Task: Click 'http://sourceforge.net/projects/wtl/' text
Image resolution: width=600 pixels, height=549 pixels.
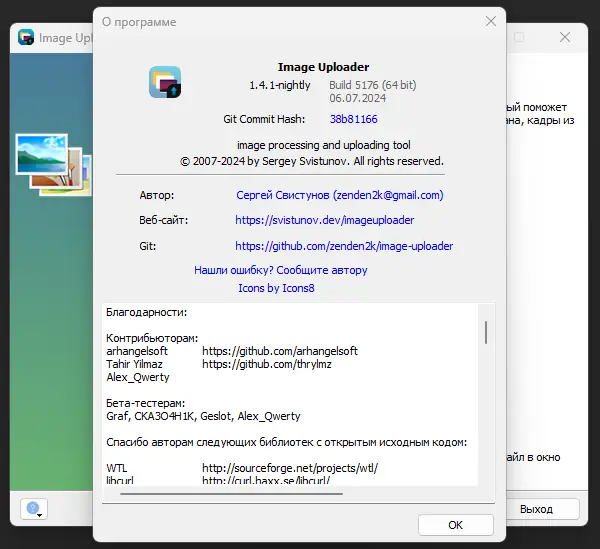Action: pos(290,468)
